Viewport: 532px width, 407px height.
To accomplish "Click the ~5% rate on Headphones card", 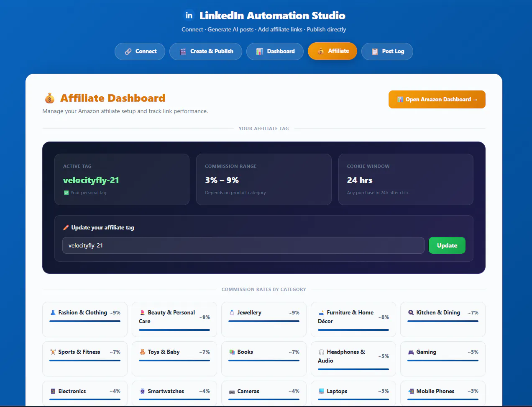I will 384,357.
